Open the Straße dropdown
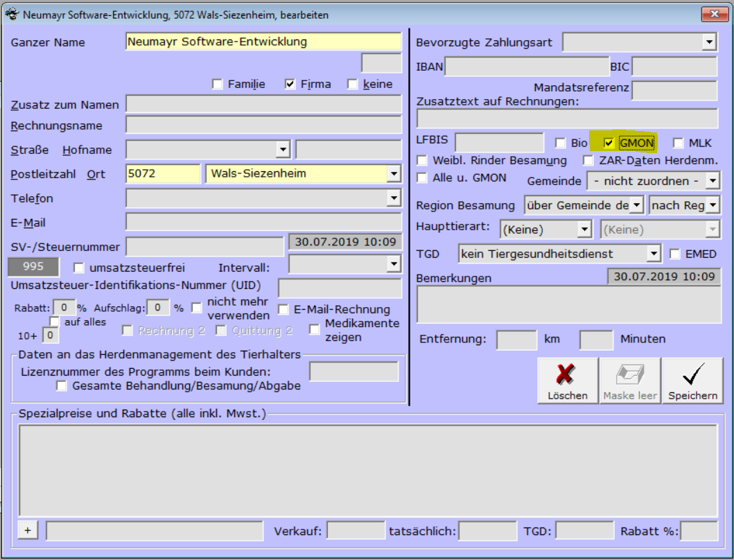The height and width of the screenshot is (560, 734). coord(283,150)
